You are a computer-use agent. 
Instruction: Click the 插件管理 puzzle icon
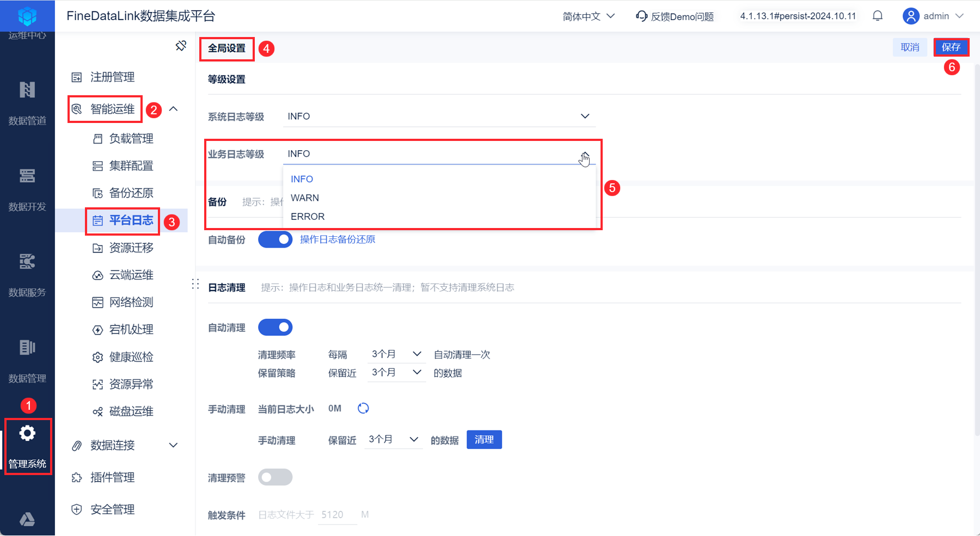(77, 478)
